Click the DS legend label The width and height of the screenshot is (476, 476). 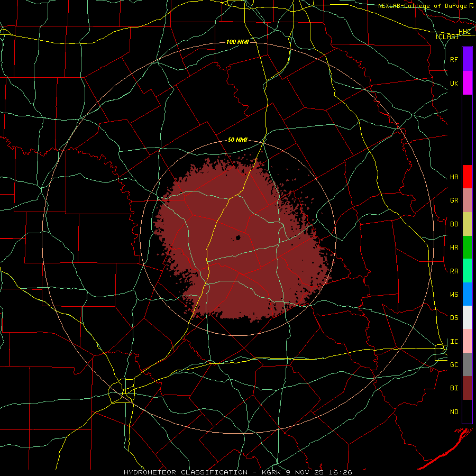tap(454, 318)
